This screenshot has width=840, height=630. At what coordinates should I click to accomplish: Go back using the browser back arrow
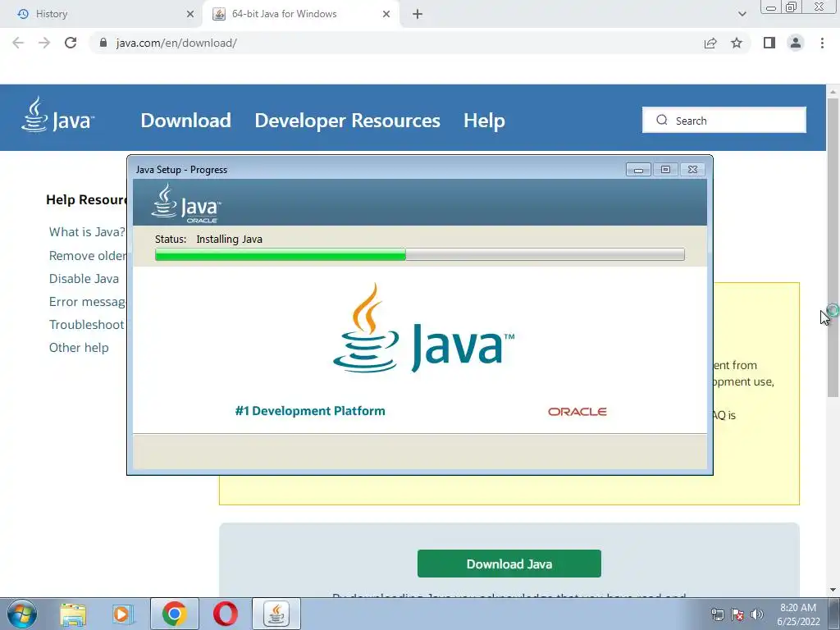(x=18, y=43)
